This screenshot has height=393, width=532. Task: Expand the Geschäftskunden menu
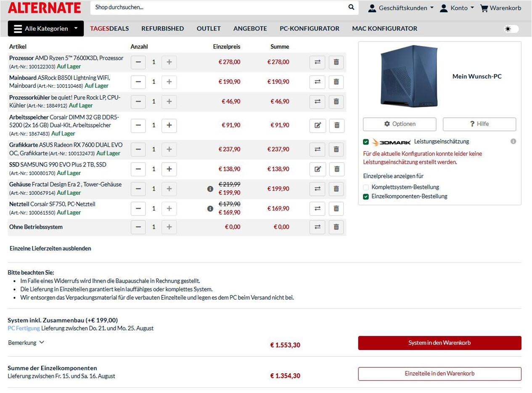point(401,8)
